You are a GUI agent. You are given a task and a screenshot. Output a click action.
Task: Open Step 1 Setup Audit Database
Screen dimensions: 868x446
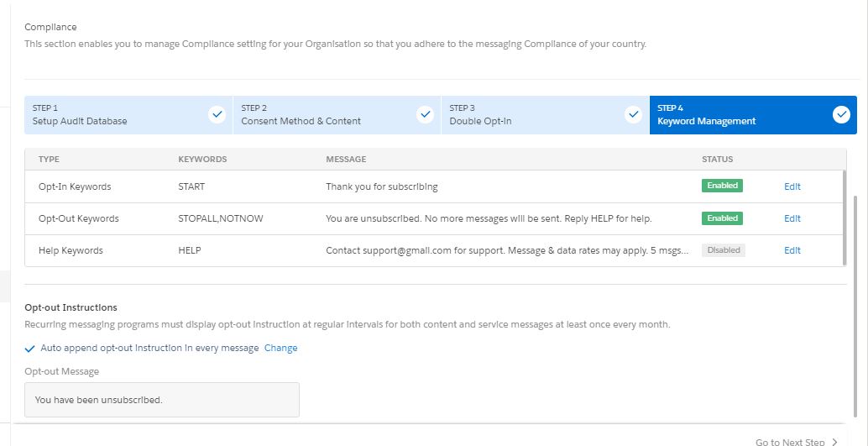(128, 115)
